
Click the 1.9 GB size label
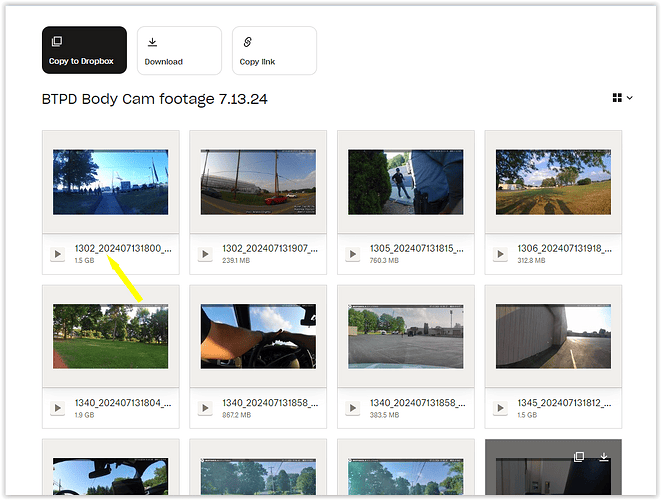click(84, 415)
